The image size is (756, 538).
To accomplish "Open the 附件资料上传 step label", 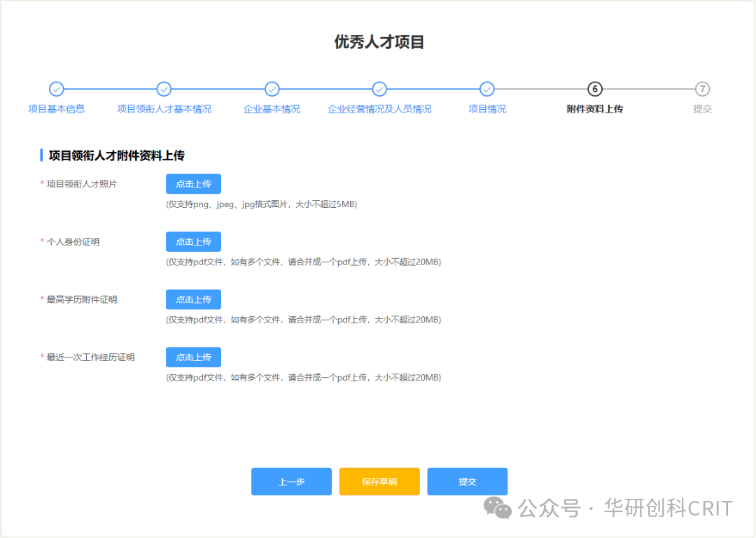I will (594, 109).
